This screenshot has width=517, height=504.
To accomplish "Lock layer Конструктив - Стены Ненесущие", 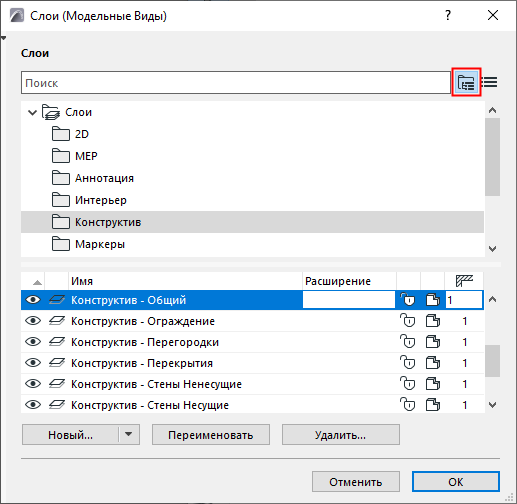I will tap(408, 383).
